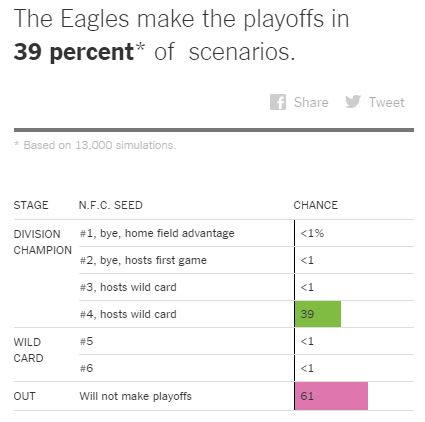Open the Share link text

click(x=311, y=102)
